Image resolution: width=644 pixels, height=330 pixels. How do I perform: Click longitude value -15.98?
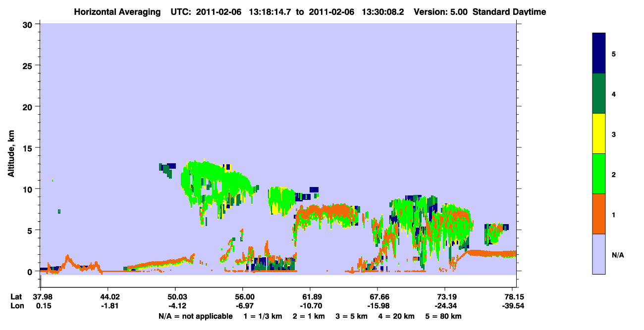[377, 306]
